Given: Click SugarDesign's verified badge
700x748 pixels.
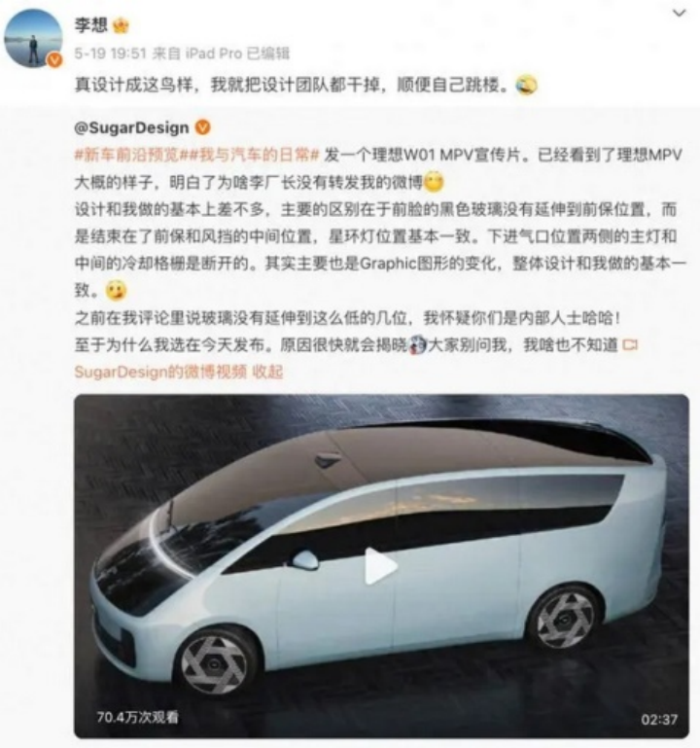Looking at the screenshot, I should [x=203, y=127].
